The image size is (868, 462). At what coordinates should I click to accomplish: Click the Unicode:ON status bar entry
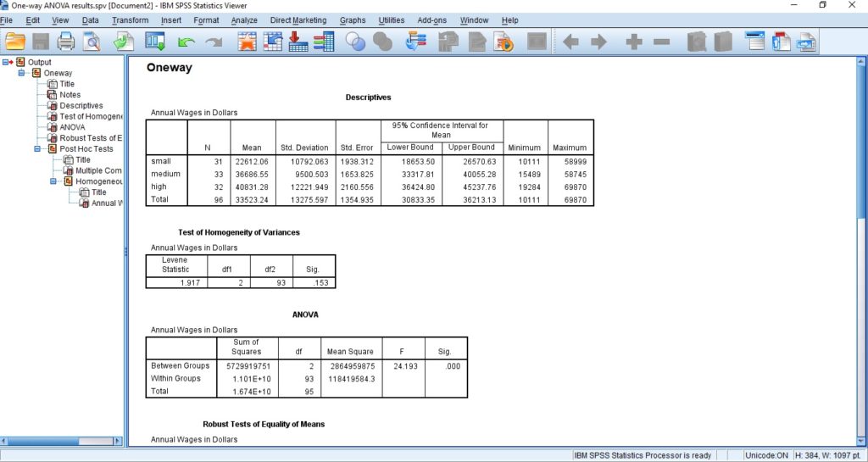tap(766, 455)
